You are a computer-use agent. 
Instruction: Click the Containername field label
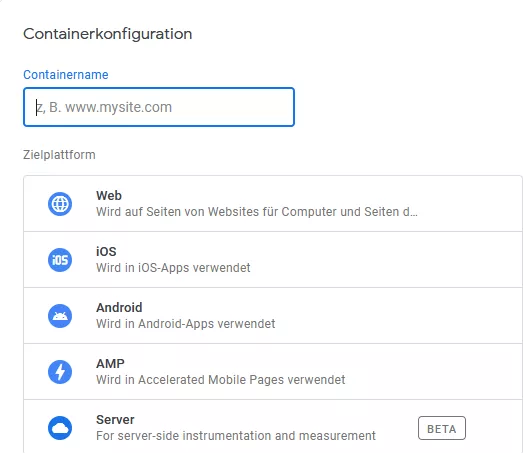66,75
